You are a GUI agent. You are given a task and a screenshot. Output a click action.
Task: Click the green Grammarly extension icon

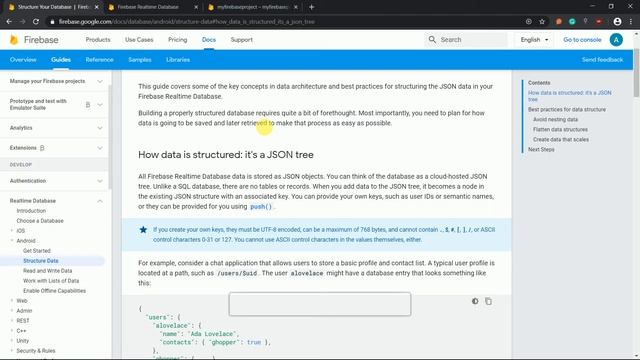[572, 22]
